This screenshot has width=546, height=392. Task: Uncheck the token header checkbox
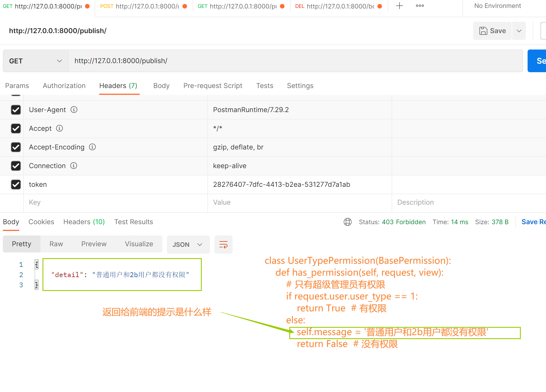[16, 184]
